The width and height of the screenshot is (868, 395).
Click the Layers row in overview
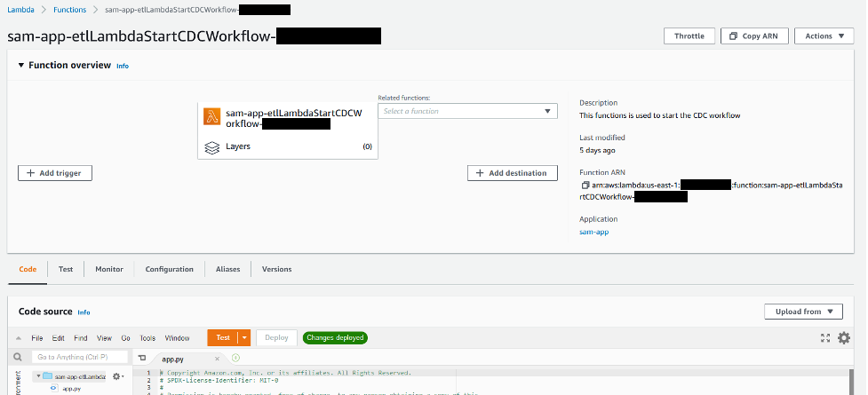[x=288, y=146]
